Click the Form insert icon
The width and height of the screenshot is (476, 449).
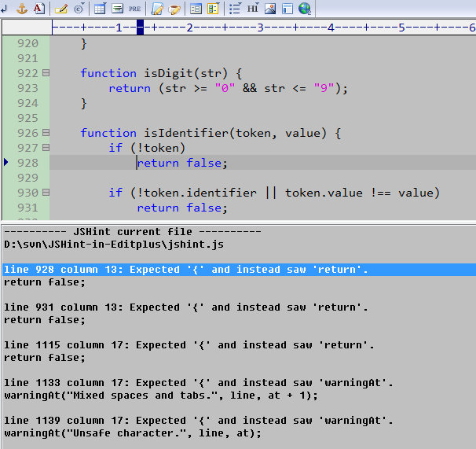[196, 9]
